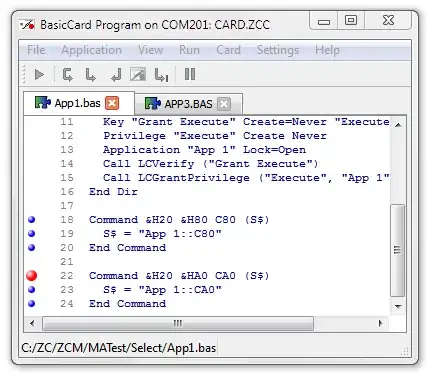Screen dimensions: 427x374
Task: Click line 16 text "End Dir"
Action: (113, 192)
